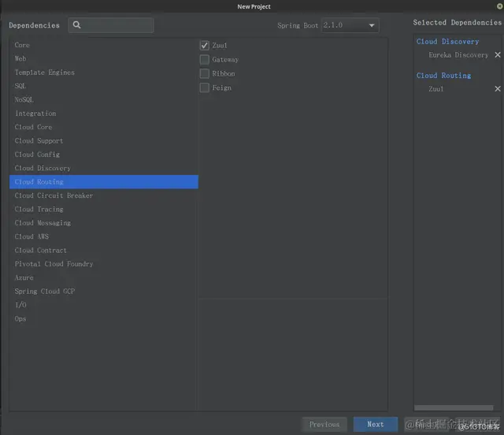This screenshot has height=435, width=504.
Task: Open the Ops category
Action: [103, 319]
